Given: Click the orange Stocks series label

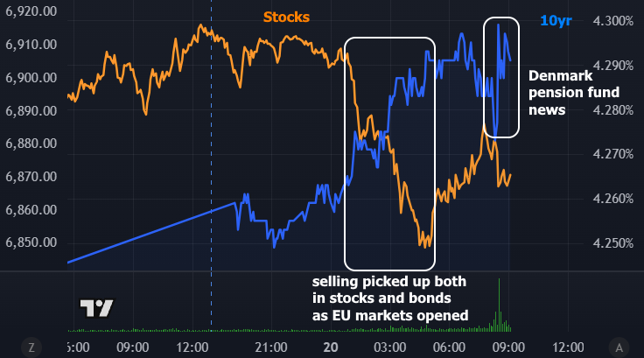Looking at the screenshot, I should pyautogui.click(x=286, y=17).
